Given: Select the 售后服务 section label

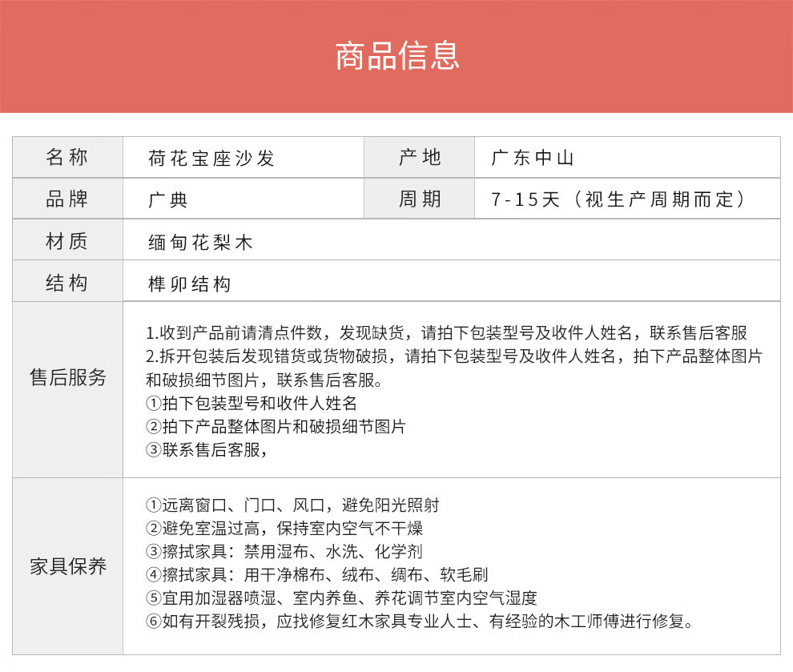Looking at the screenshot, I should coord(67,378).
